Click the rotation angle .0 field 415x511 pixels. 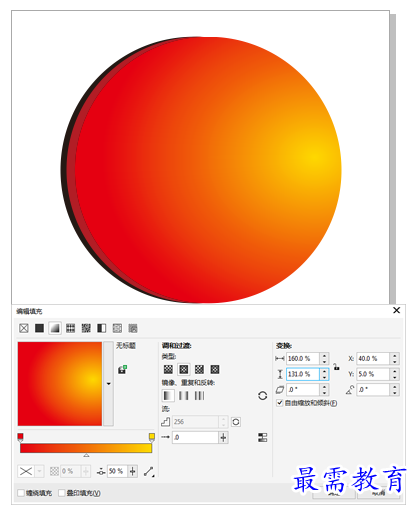pos(373,389)
